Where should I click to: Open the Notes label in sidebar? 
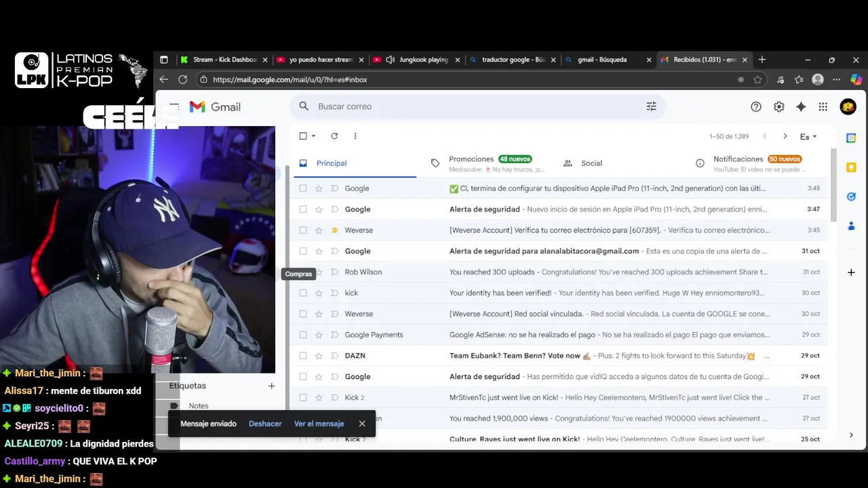tap(199, 406)
